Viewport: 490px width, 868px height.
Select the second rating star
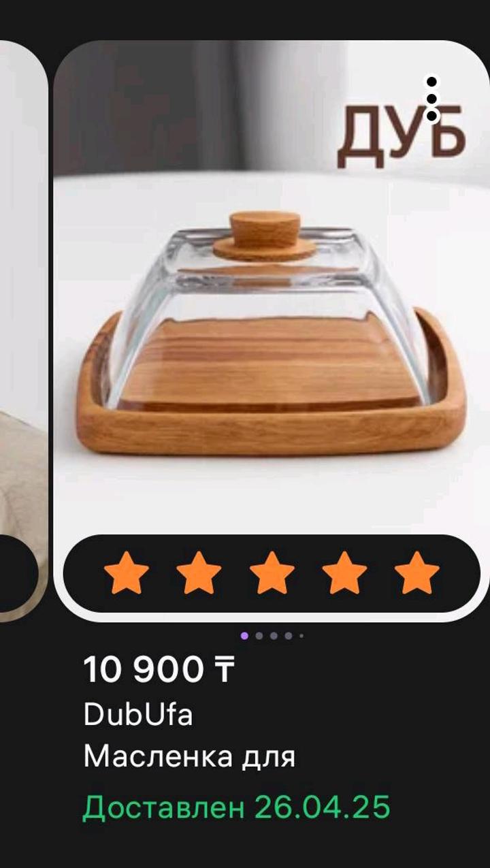199,573
